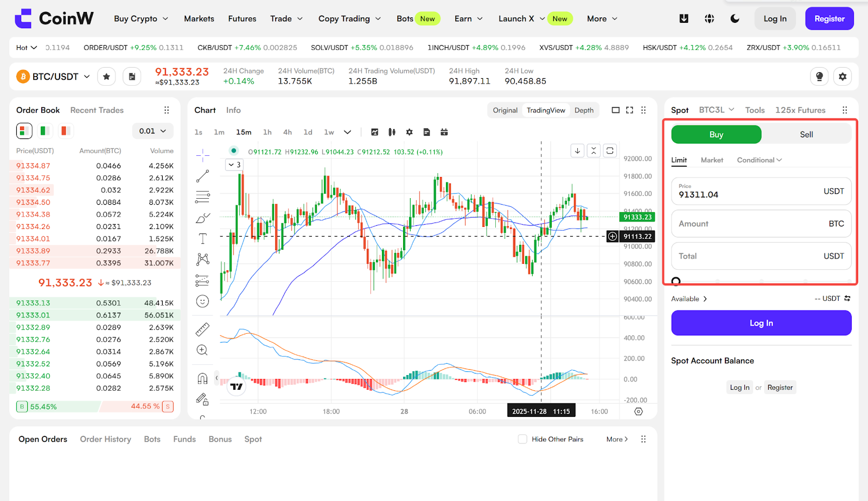
Task: Open chart settings gear in toolbar
Action: click(409, 132)
